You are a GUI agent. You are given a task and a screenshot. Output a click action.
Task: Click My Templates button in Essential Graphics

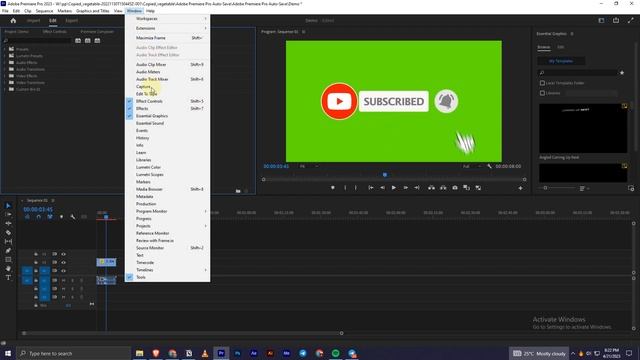pyautogui.click(x=561, y=61)
